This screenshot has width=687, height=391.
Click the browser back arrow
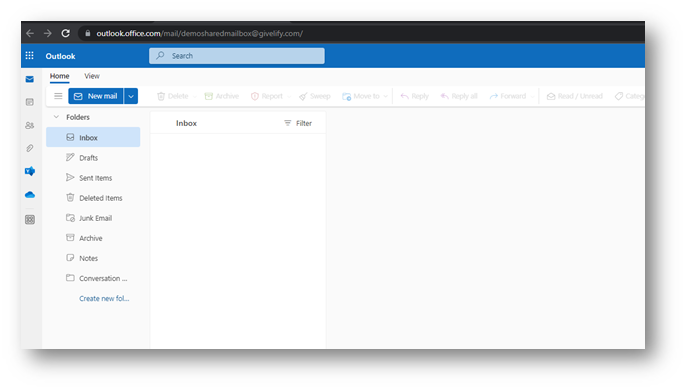(30, 33)
